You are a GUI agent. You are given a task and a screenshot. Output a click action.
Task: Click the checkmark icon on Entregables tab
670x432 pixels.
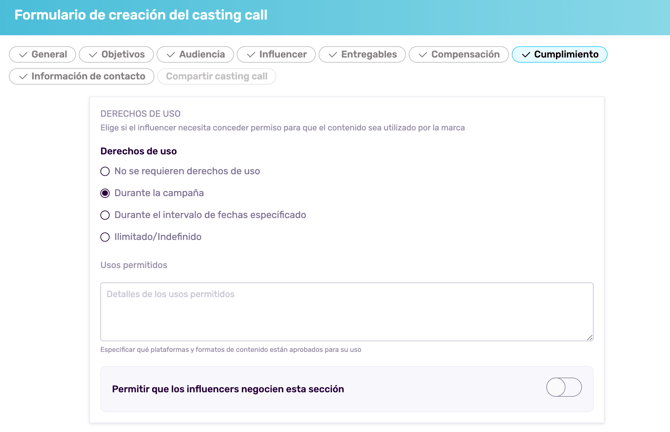tap(332, 55)
